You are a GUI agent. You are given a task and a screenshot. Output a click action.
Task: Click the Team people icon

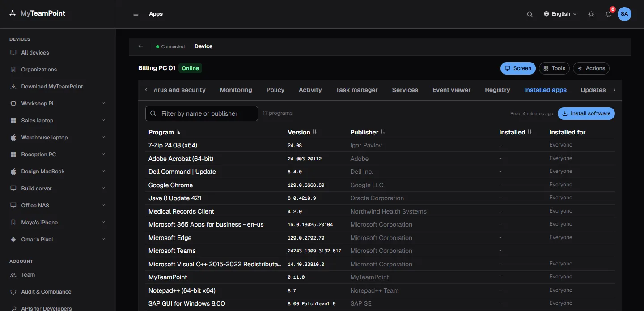click(13, 275)
